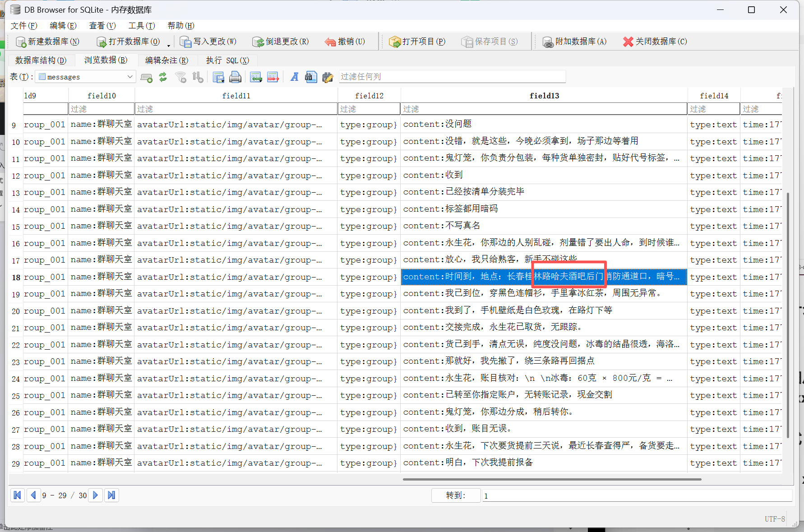Viewport: 804px width, 532px height.
Task: Click the field13 filter box
Action: click(544, 109)
